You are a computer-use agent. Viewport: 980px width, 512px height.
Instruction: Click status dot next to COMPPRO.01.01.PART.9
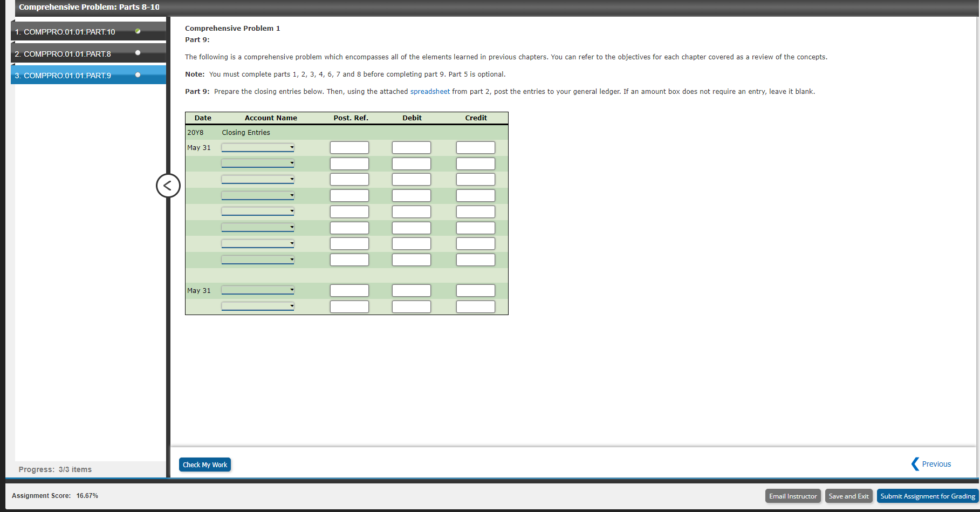coord(138,75)
